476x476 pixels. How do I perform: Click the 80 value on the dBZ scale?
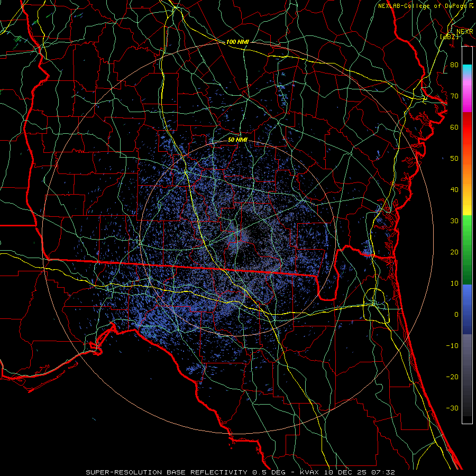tap(454, 65)
